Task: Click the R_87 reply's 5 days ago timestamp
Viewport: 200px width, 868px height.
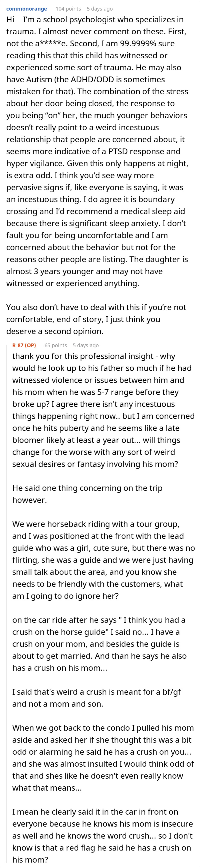Action: 86,345
